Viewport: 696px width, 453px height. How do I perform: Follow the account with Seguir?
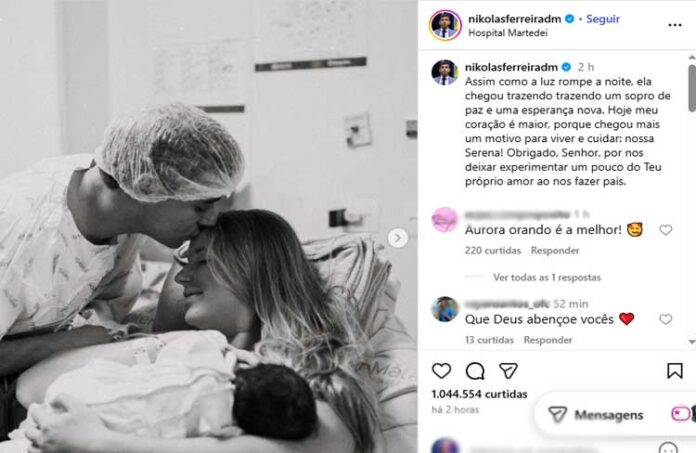(x=603, y=19)
